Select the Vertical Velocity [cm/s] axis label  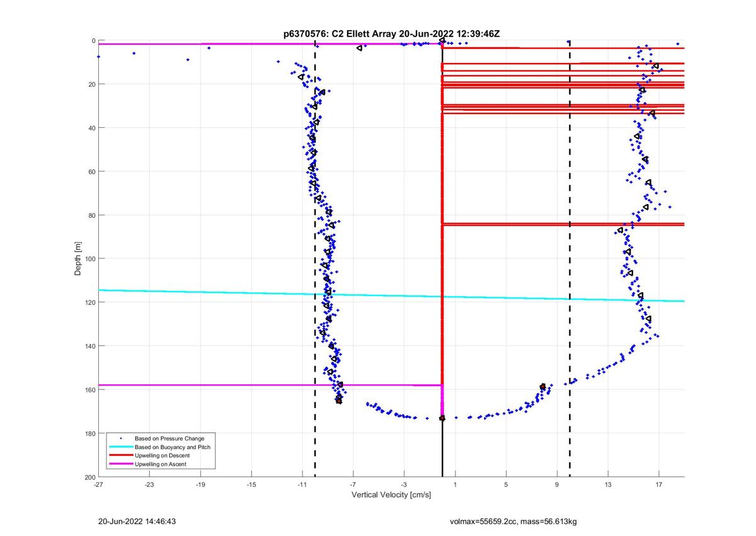[391, 494]
